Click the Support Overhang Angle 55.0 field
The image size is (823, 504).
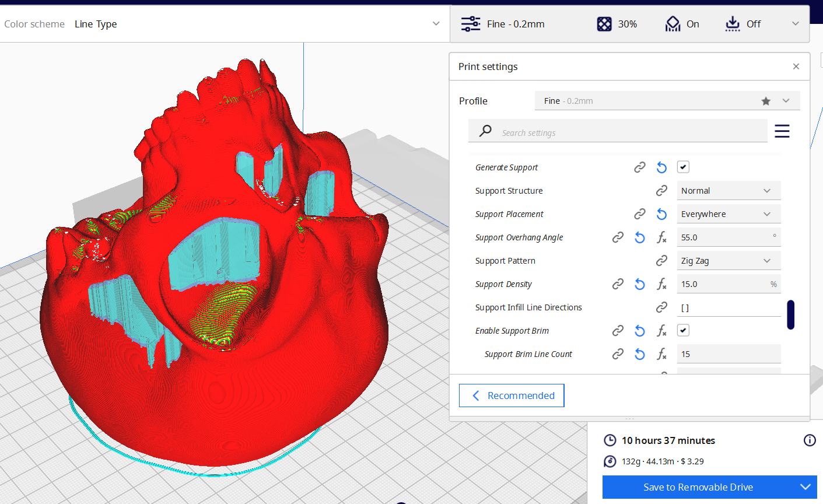[729, 237]
